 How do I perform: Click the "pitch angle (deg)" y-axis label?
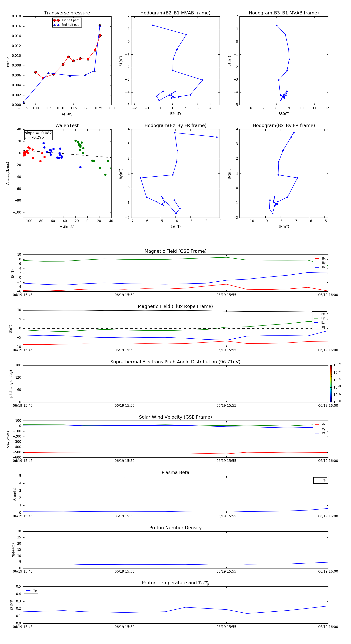point(11,384)
